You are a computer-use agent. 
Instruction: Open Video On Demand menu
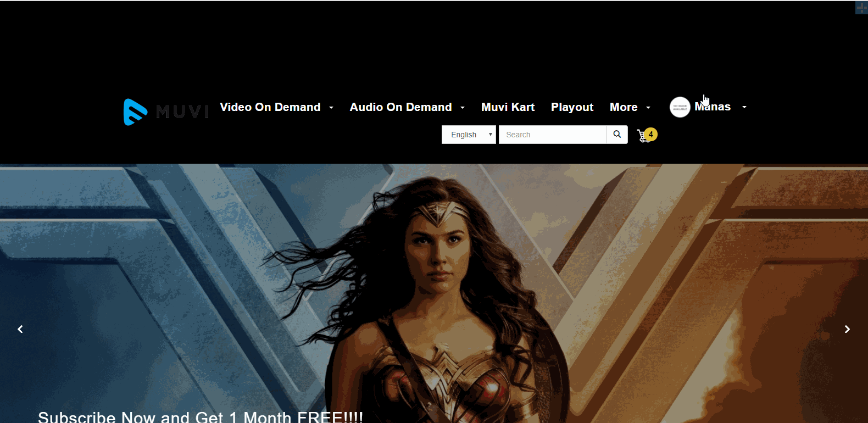click(x=276, y=107)
